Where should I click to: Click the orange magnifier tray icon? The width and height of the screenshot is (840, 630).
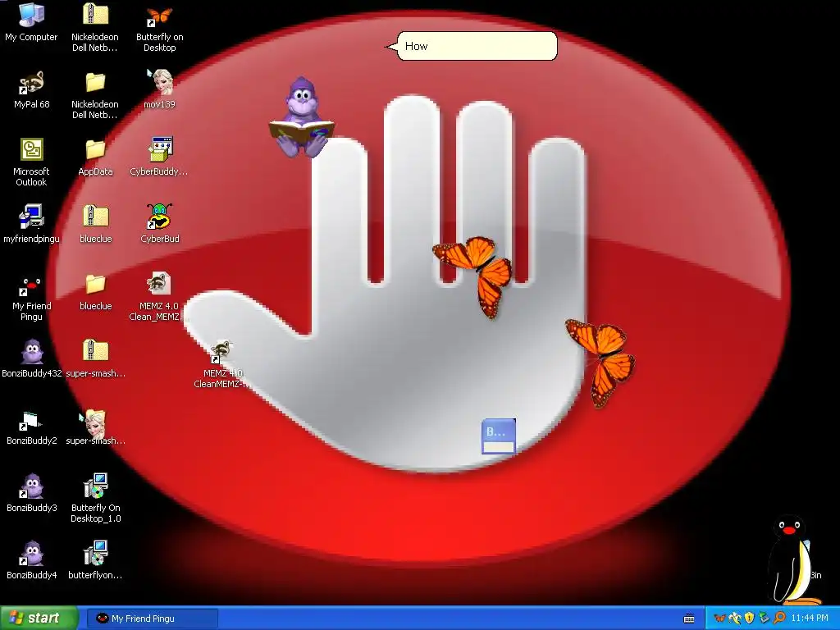(779, 619)
